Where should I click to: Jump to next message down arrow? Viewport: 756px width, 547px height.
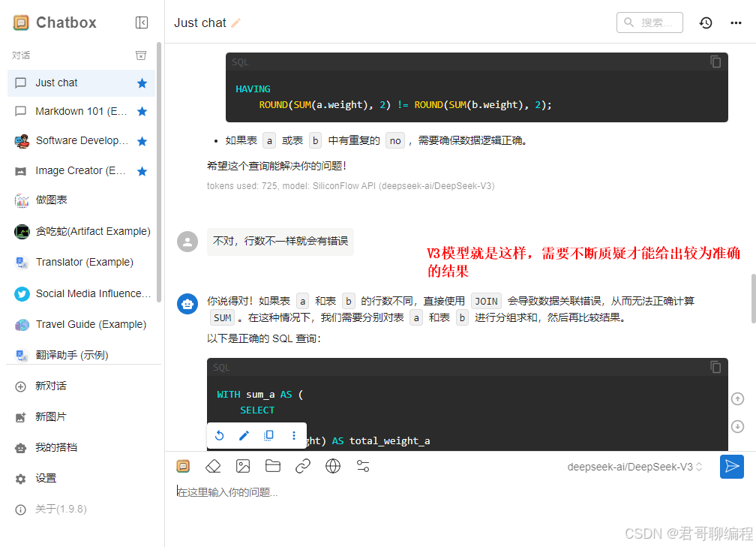[x=738, y=426]
